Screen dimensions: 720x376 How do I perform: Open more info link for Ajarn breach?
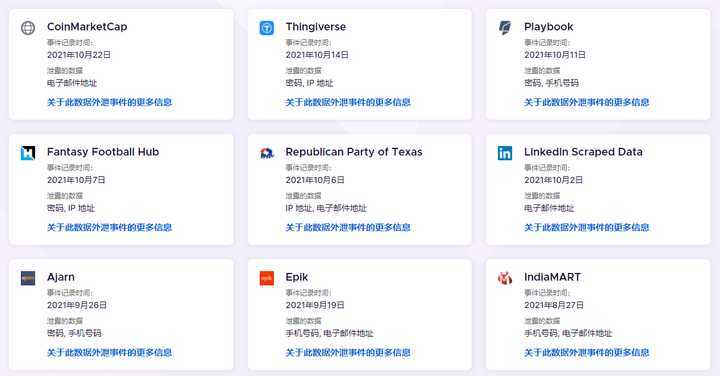click(x=109, y=352)
